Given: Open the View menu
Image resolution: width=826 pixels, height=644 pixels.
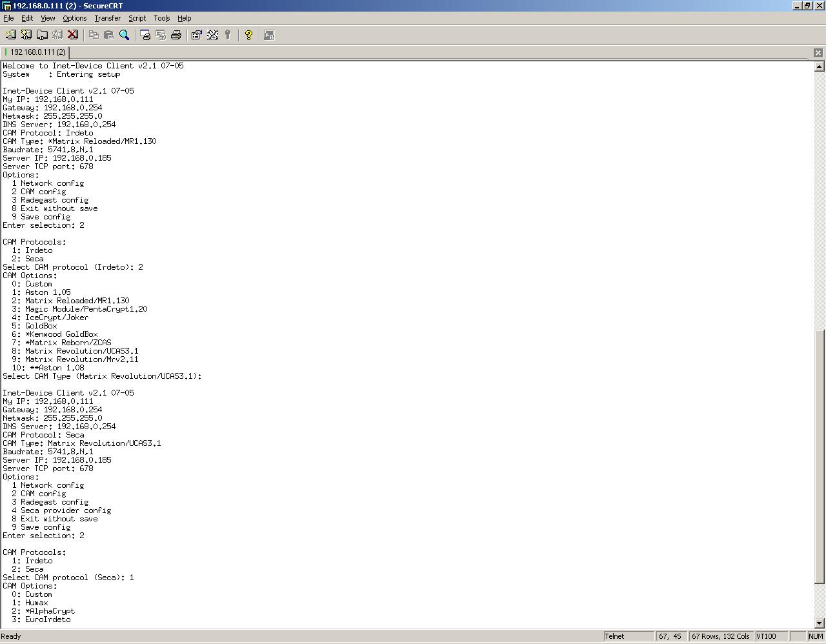Looking at the screenshot, I should tap(48, 18).
